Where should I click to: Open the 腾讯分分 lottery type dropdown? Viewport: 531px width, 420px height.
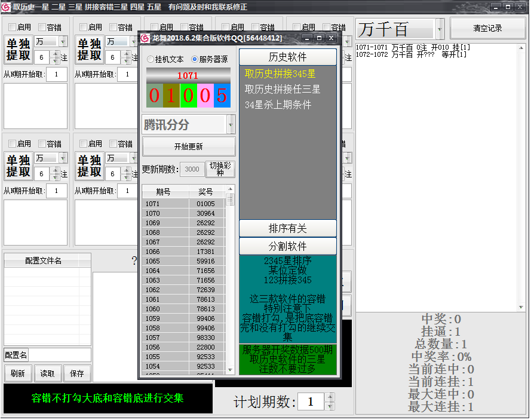[x=231, y=125]
